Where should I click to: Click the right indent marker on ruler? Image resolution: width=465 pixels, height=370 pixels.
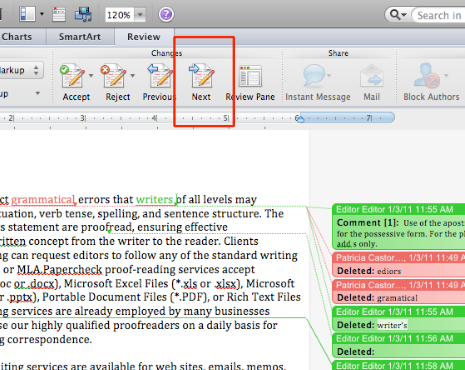(300, 119)
